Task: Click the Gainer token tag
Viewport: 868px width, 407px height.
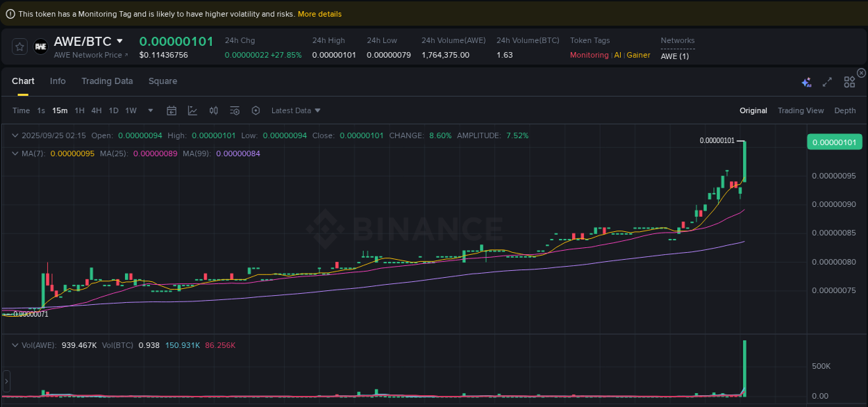Action: tap(638, 55)
